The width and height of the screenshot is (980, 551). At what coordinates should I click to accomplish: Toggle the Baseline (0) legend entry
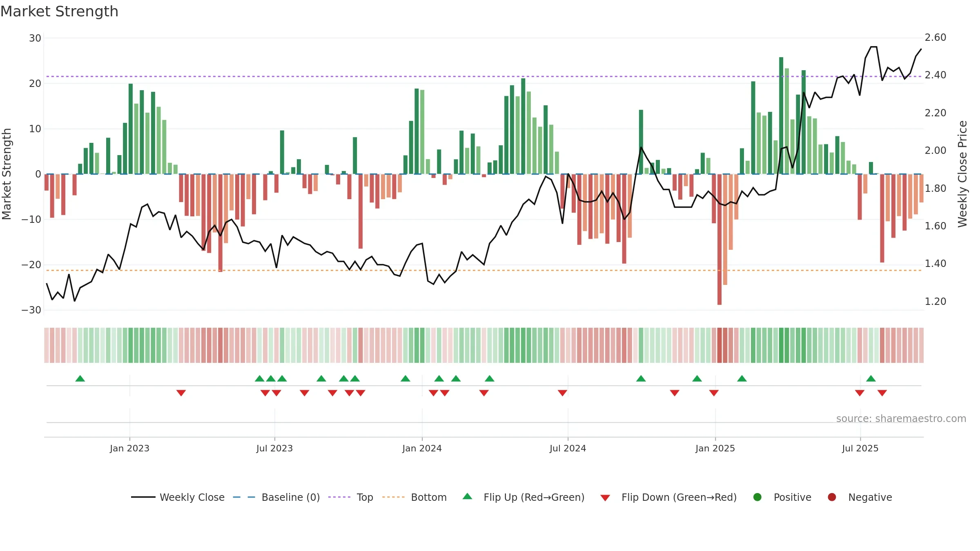276,497
